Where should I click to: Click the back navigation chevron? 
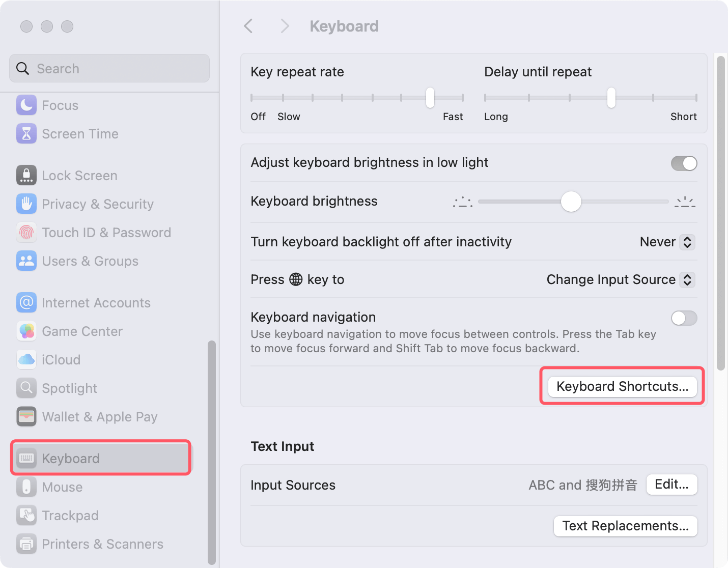[248, 26]
